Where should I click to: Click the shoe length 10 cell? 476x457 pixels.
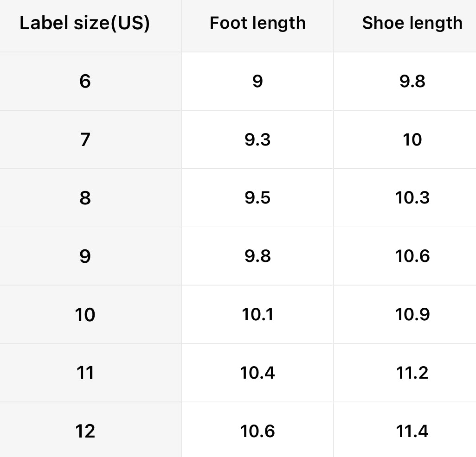pos(412,140)
